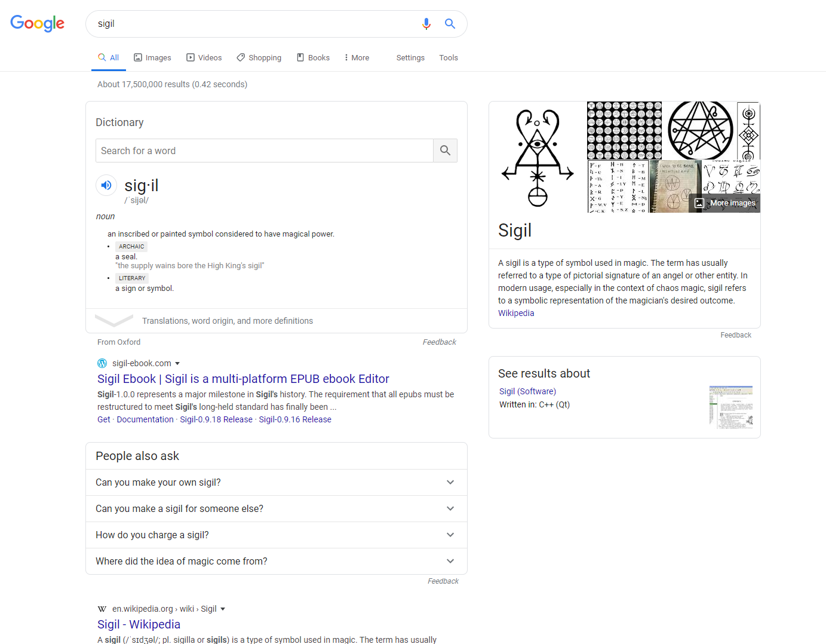The height and width of the screenshot is (644, 826).
Task: Open the tall vertical sigil column image
Action: (748, 131)
